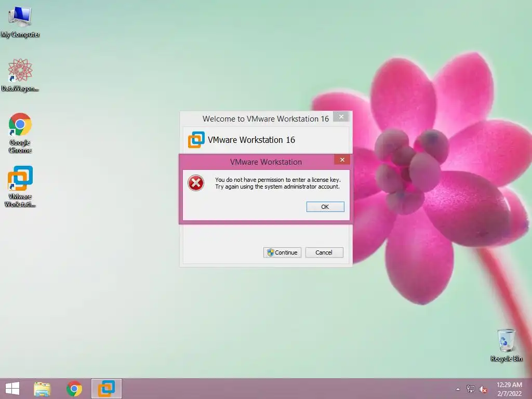Viewport: 532px width, 399px height.
Task: Open the taskbar clock showing 12:29 AM
Action: click(509, 389)
